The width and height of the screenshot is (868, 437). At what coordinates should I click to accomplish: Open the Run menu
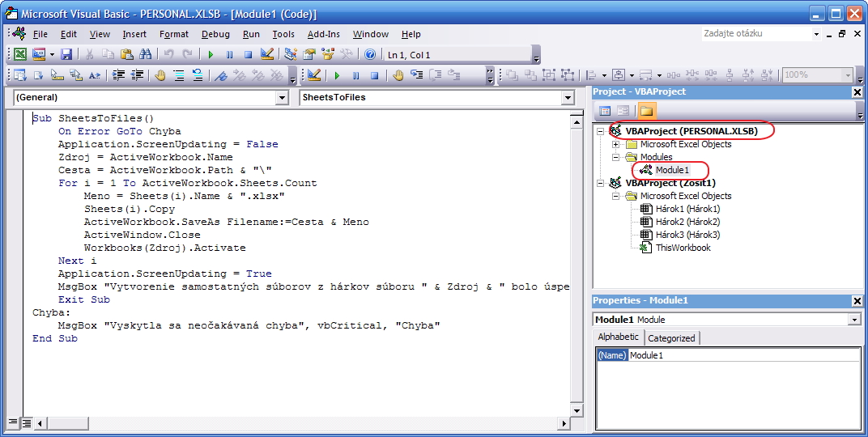click(x=251, y=34)
